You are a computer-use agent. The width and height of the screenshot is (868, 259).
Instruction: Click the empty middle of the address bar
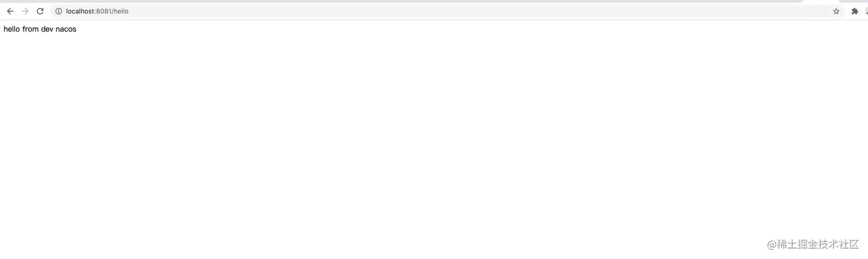(x=459, y=11)
